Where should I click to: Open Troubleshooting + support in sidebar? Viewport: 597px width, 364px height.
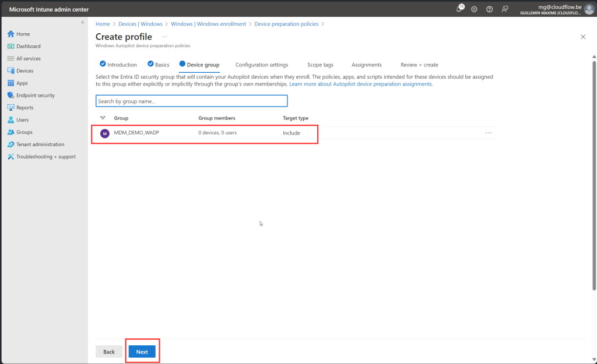tap(46, 156)
